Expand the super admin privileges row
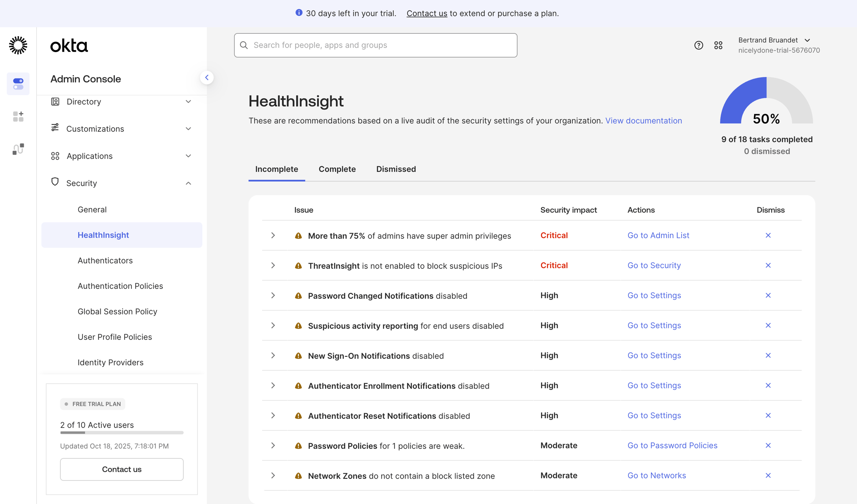The image size is (857, 504). [x=273, y=235]
